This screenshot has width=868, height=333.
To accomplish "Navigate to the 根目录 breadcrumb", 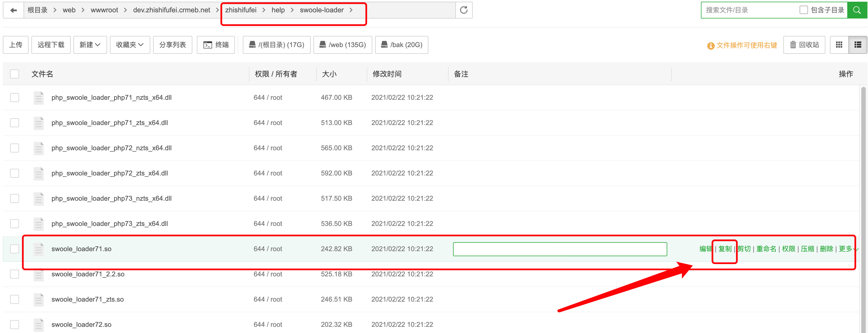I will point(37,10).
